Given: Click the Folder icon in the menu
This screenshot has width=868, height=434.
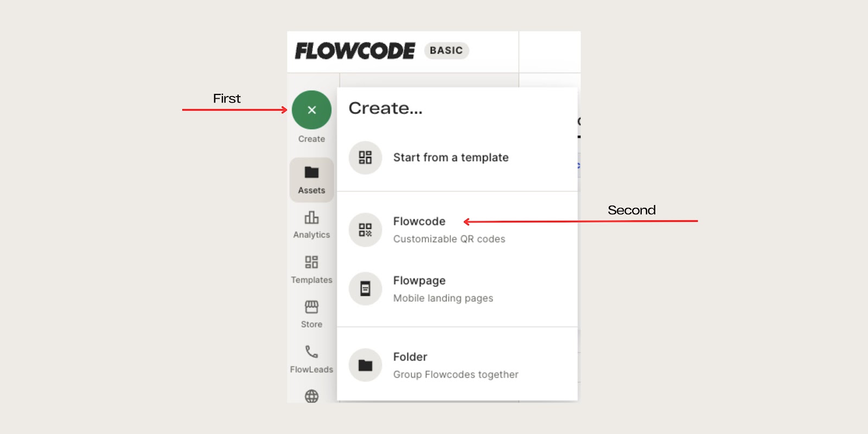Looking at the screenshot, I should tap(365, 365).
